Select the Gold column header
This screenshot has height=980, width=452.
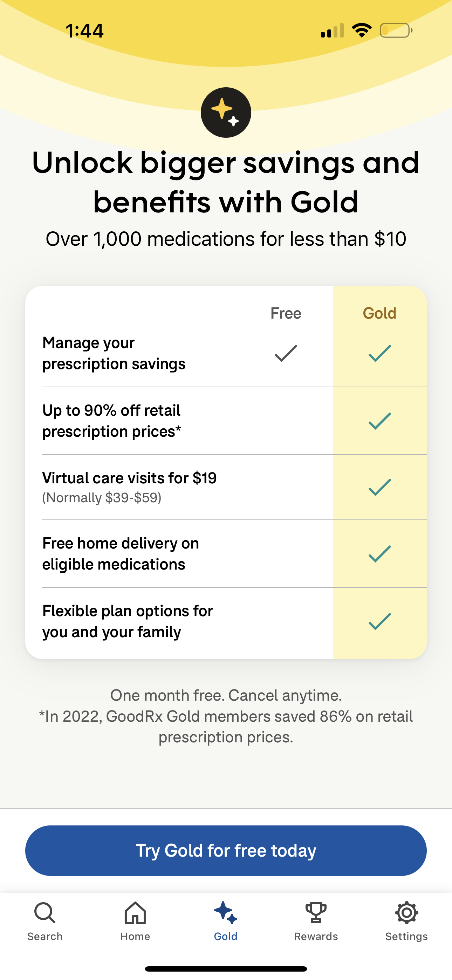[x=379, y=313]
